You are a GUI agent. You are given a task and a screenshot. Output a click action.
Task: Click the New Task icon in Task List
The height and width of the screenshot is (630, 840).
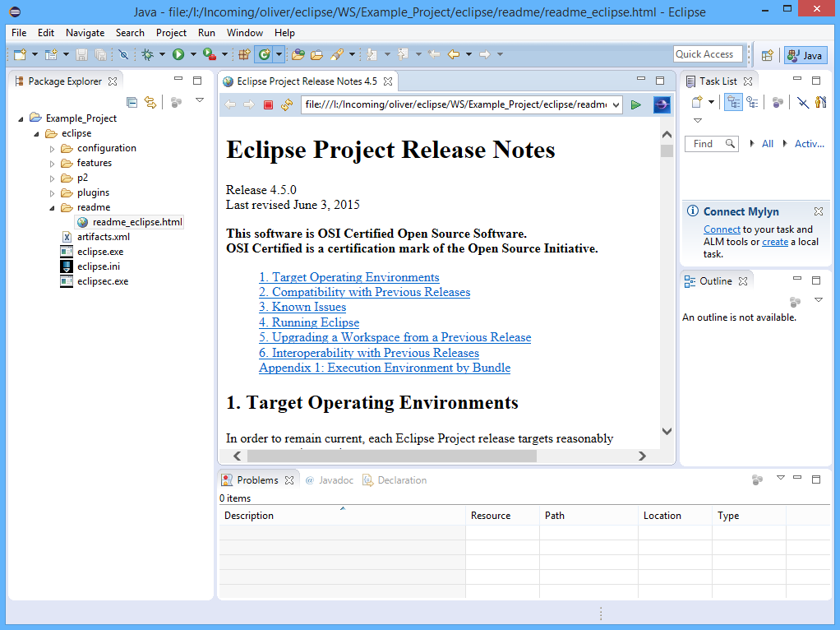pyautogui.click(x=697, y=102)
